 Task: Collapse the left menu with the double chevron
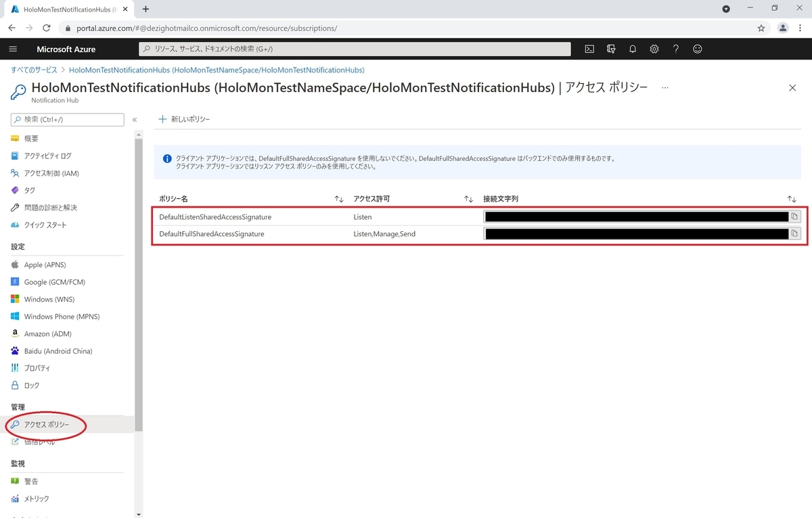pos(135,120)
